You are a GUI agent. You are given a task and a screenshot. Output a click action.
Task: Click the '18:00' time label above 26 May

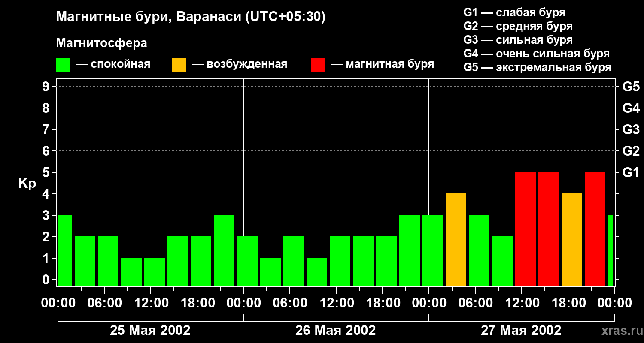pyautogui.click(x=383, y=303)
